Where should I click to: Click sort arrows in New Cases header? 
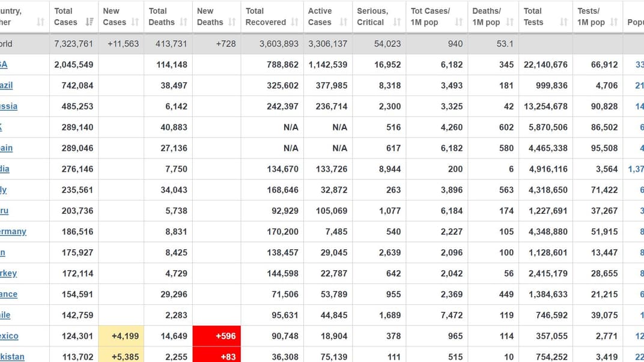click(x=135, y=22)
